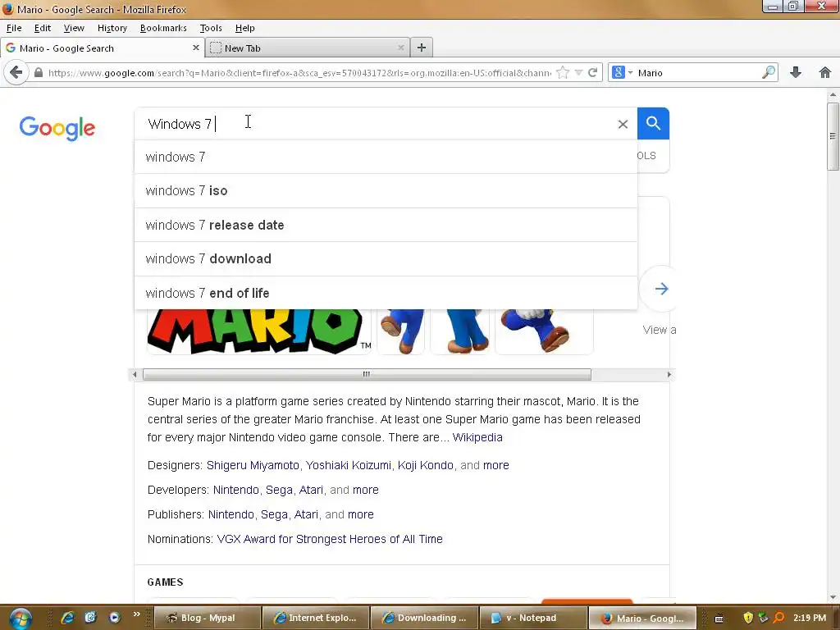Switch to the Downloading taskbar window
Image resolution: width=840 pixels, height=630 pixels.
[x=424, y=618]
